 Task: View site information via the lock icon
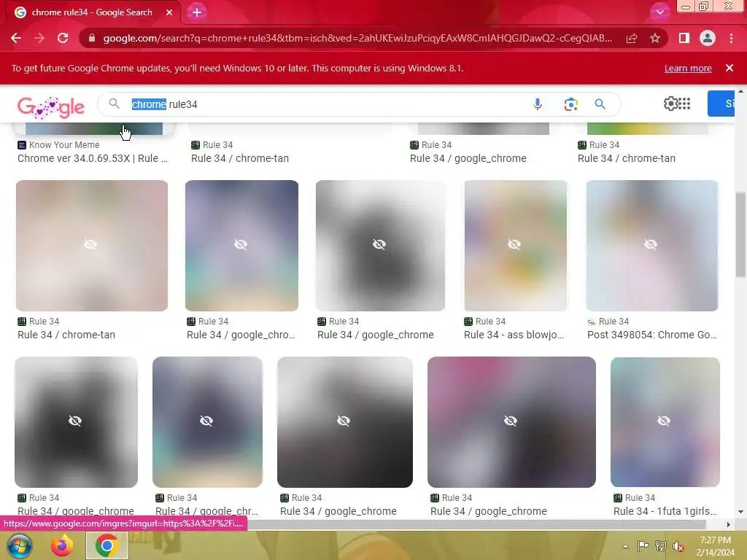click(91, 38)
